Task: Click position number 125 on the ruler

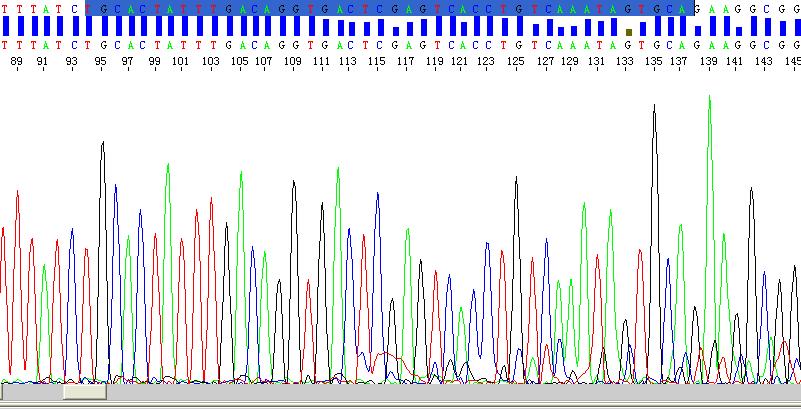Action: click(x=515, y=62)
